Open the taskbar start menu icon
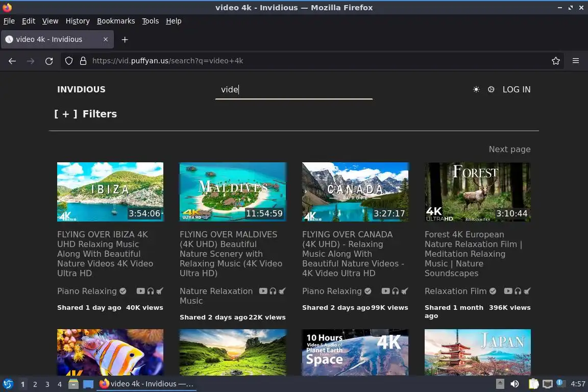The image size is (588, 392). click(8, 384)
